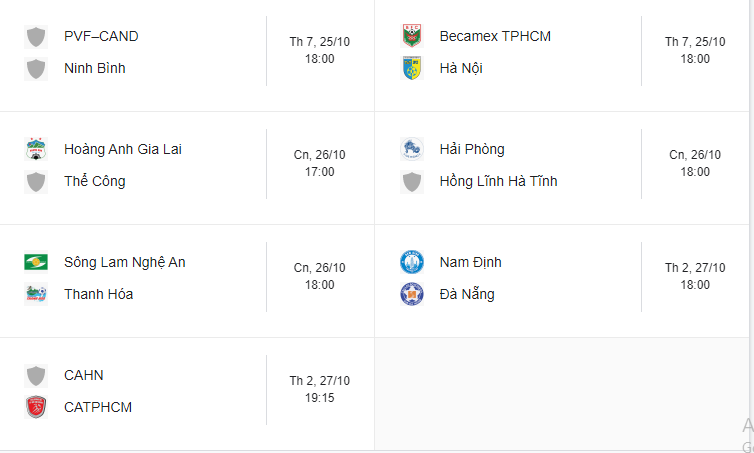Click the Nam Định club crest
This screenshot has height=453, width=754.
click(412, 263)
